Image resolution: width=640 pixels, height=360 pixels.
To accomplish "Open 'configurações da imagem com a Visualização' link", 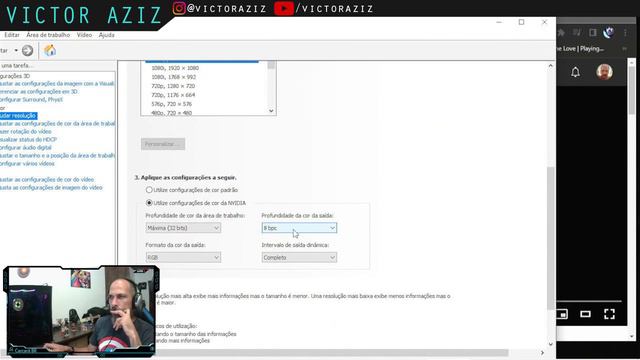I will click(x=57, y=84).
